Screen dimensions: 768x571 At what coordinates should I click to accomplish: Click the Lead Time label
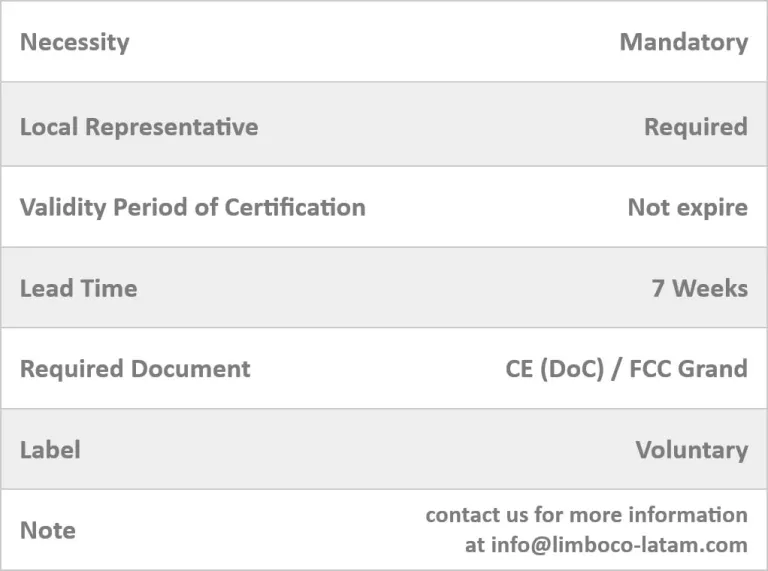78,288
